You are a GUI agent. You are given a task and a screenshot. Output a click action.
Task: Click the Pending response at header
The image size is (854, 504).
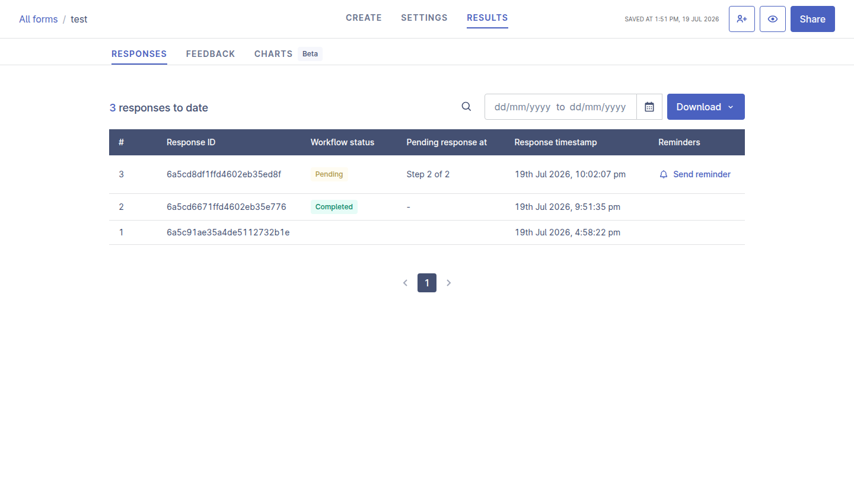(447, 142)
